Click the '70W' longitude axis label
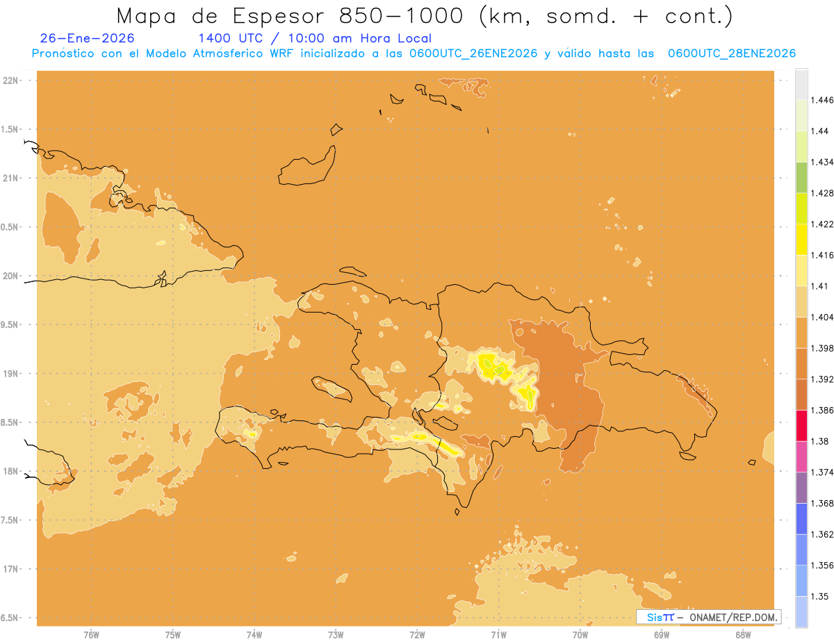834x644 pixels. coord(580,635)
